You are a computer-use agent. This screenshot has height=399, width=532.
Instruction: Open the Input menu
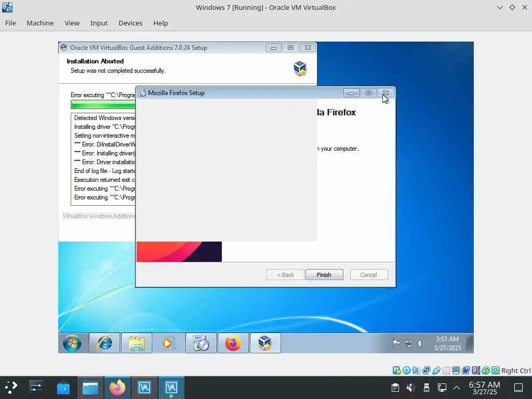coord(99,23)
